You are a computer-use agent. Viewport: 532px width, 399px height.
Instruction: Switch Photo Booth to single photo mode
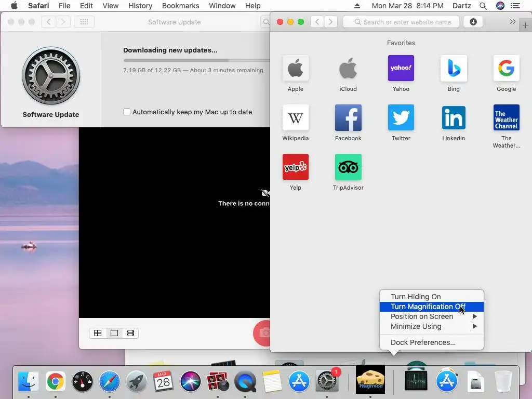[x=114, y=333]
